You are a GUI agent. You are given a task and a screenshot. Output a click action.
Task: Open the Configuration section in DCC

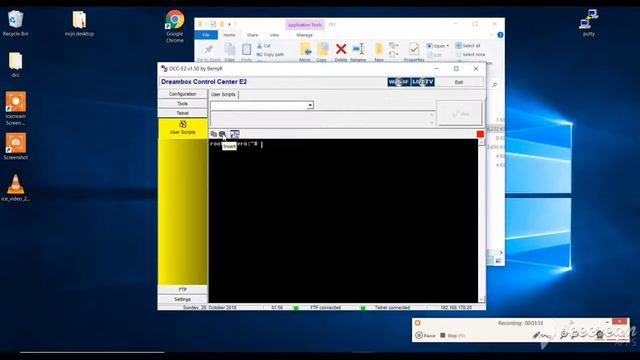click(x=182, y=94)
